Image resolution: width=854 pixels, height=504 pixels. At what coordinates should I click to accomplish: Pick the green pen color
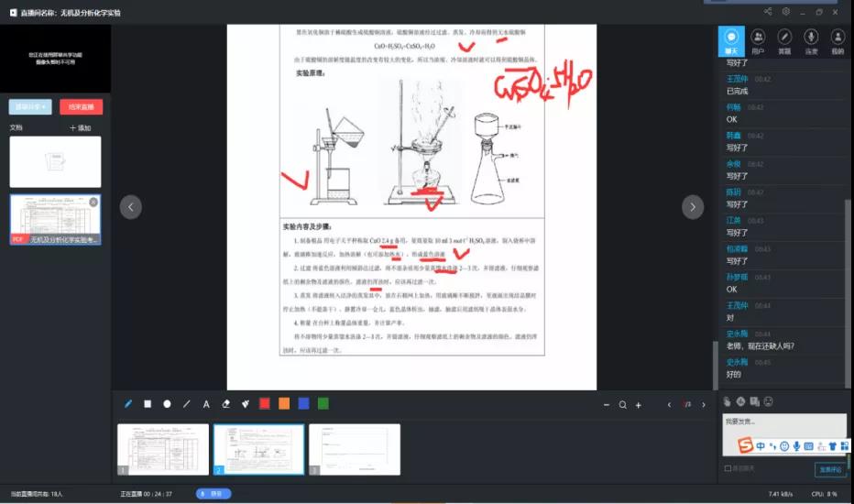point(323,404)
